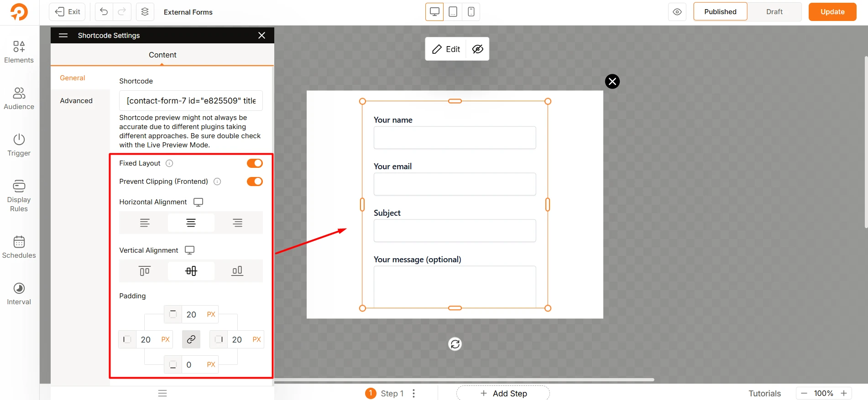Open the Trigger sidebar panel
Screen dimensions: 868x400
[19, 145]
